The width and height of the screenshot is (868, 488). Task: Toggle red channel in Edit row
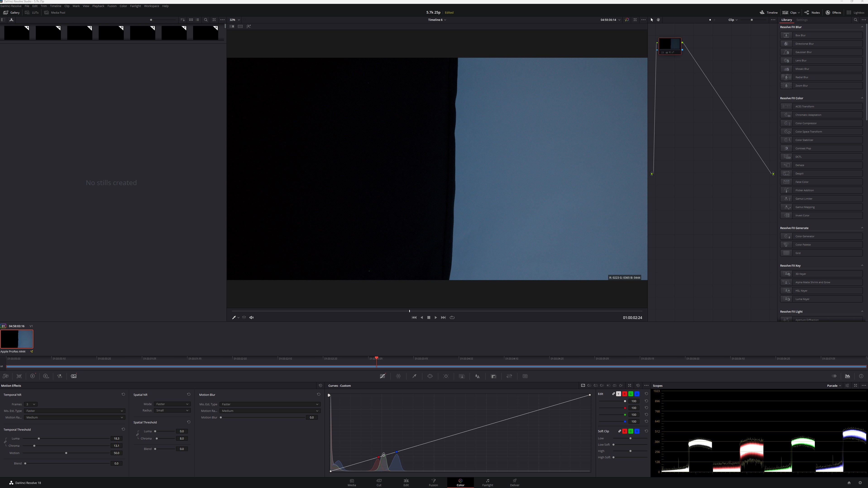(624, 394)
